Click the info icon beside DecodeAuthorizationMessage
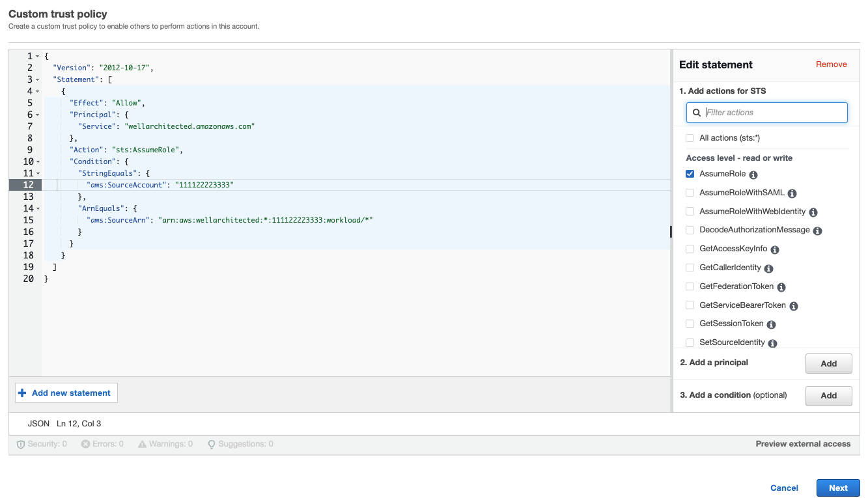This screenshot has height=498, width=868. point(818,230)
